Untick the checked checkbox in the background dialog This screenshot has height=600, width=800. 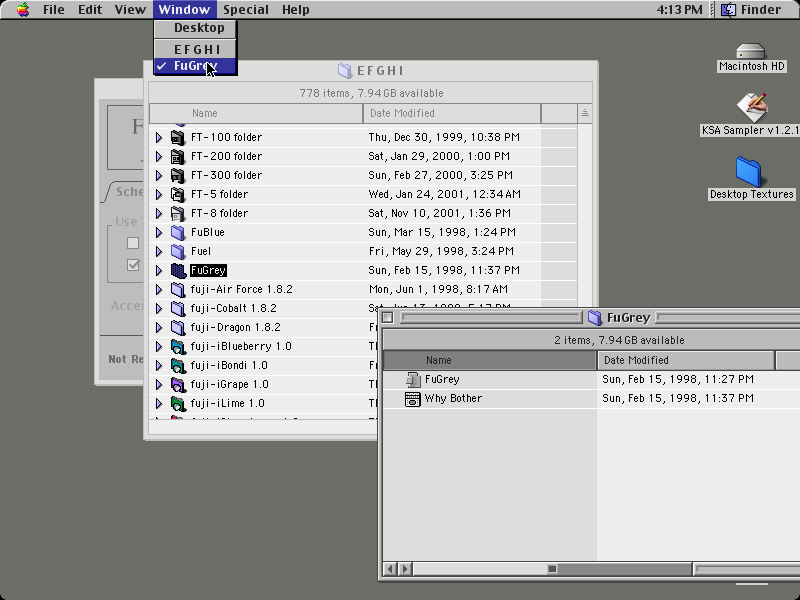pos(133,265)
